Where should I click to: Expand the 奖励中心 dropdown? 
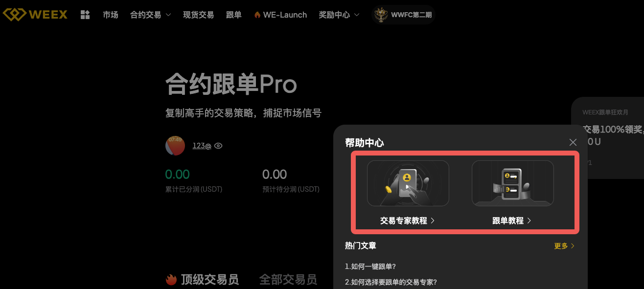tap(339, 15)
